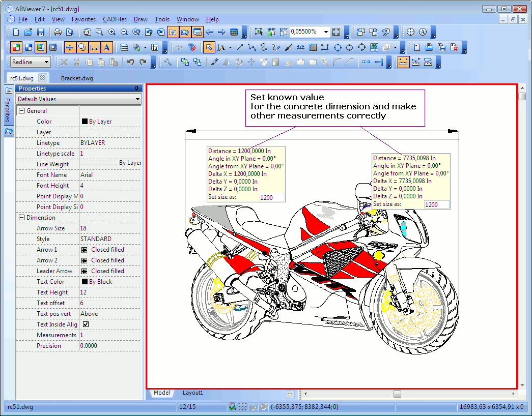
Task: Click the Undo arrow icon
Action: pos(131,62)
